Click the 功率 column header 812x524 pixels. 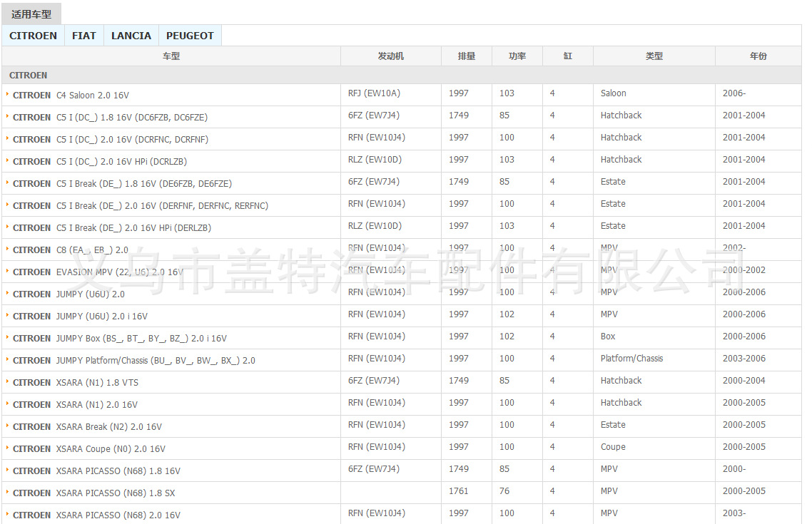517,56
